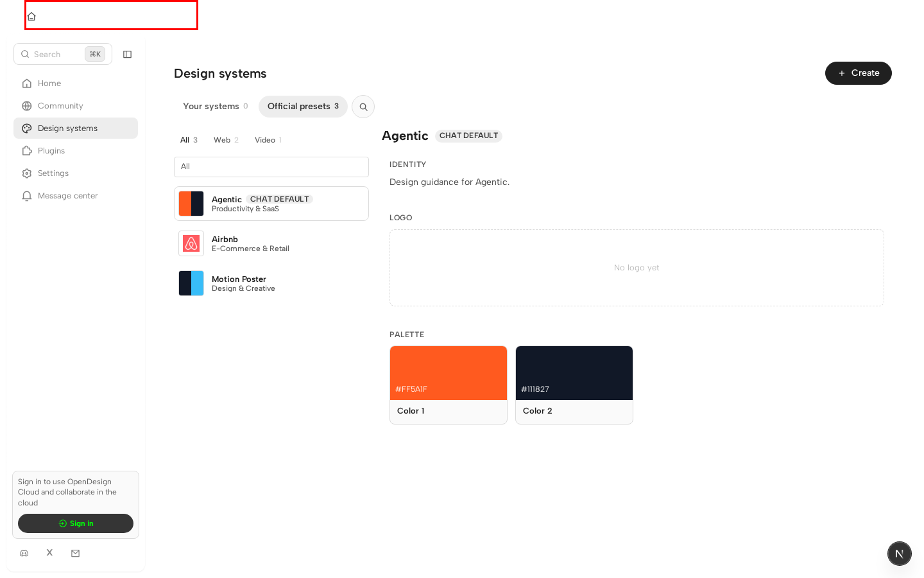Select Design systems in the sidebar
The image size is (924, 578).
click(76, 128)
